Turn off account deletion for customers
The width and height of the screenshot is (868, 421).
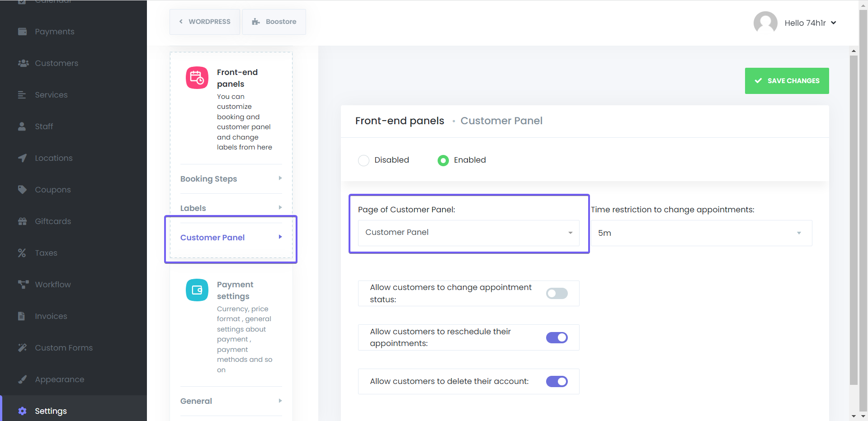pos(557,381)
